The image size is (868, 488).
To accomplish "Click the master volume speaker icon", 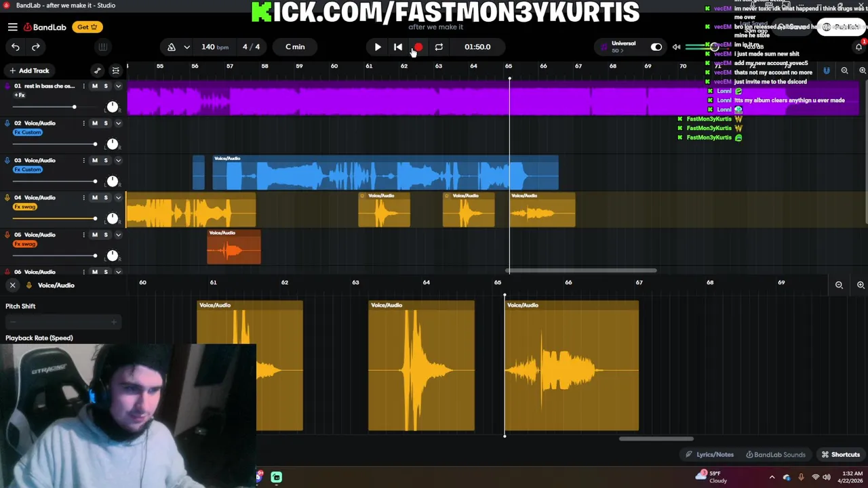I will point(676,47).
